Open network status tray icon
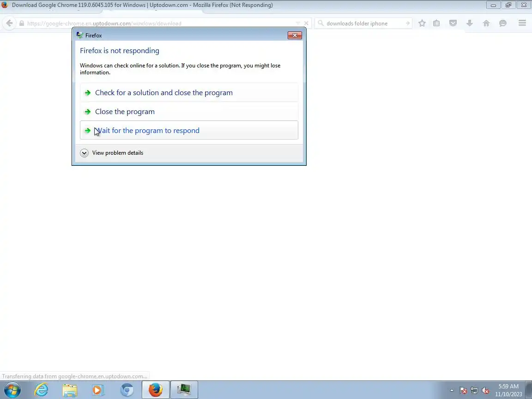The height and width of the screenshot is (399, 532). [474, 391]
